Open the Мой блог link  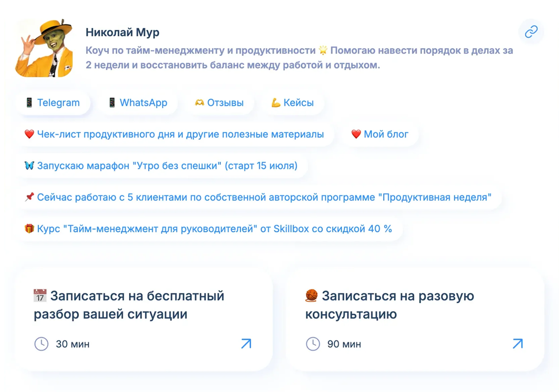(380, 134)
